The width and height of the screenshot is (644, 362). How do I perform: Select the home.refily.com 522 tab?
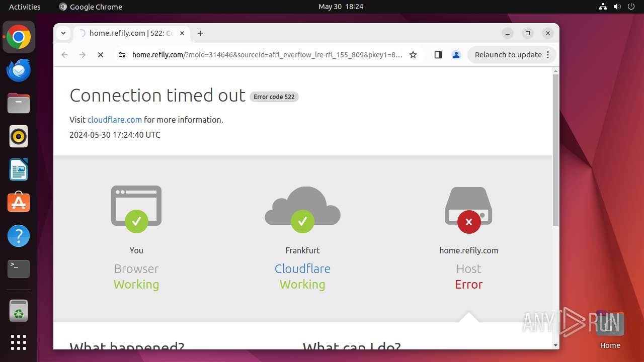pos(132,33)
